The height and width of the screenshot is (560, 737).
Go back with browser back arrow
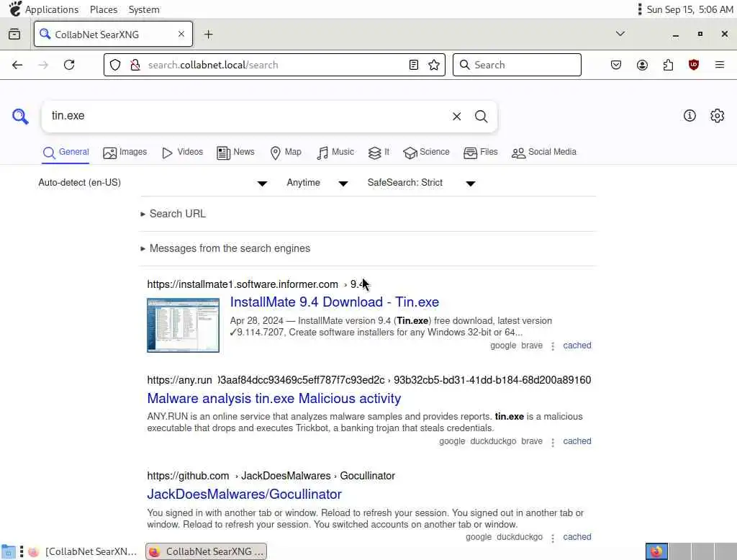(x=17, y=65)
